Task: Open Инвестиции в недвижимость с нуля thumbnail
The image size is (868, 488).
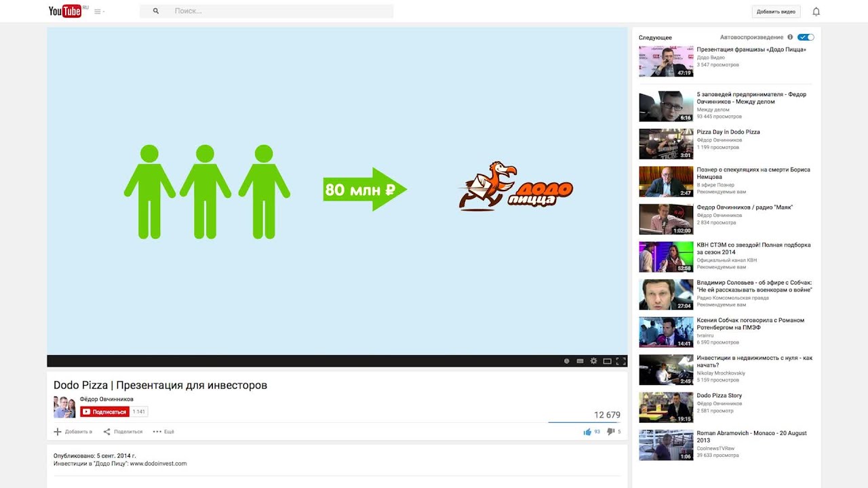Action: (666, 370)
